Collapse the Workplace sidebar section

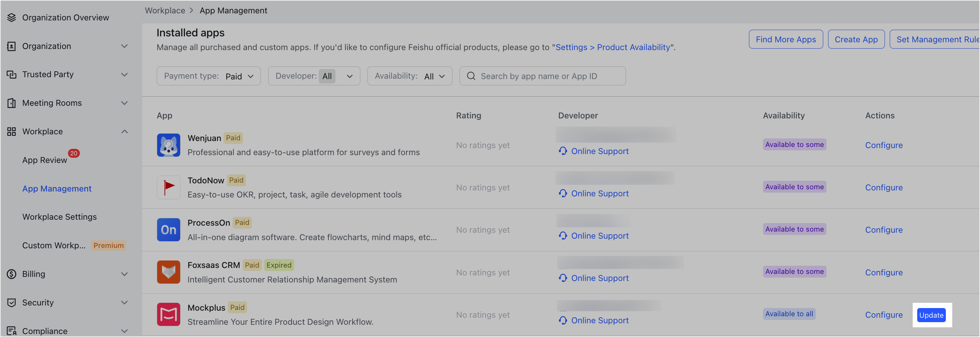tap(124, 131)
